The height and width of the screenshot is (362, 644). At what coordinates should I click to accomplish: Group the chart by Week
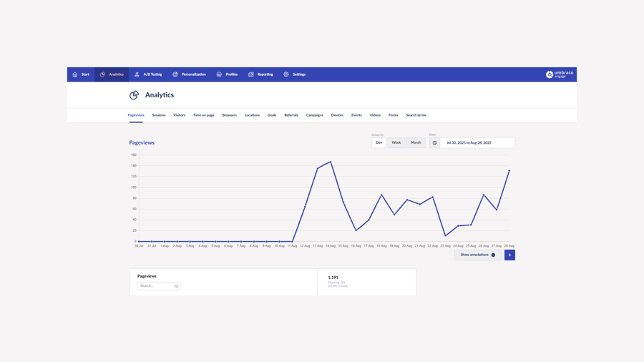point(396,142)
